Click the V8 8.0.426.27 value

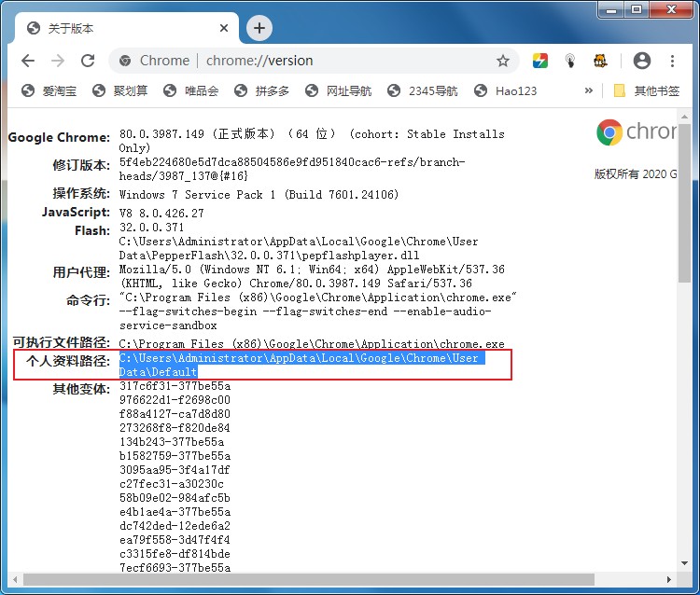tap(161, 214)
